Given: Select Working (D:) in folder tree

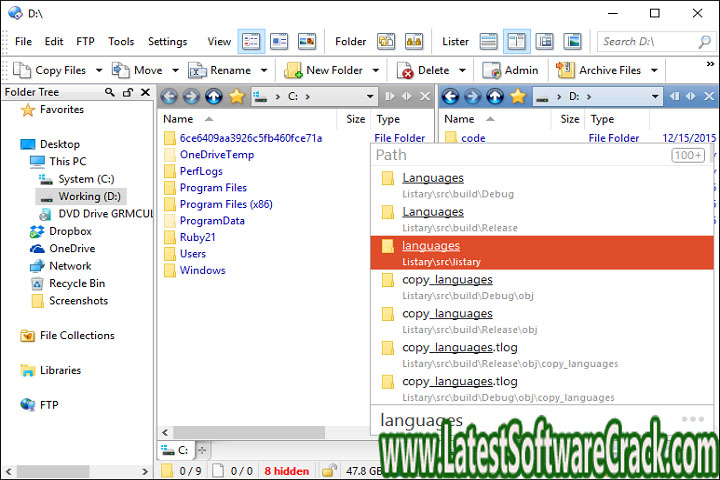Looking at the screenshot, I should (81, 197).
